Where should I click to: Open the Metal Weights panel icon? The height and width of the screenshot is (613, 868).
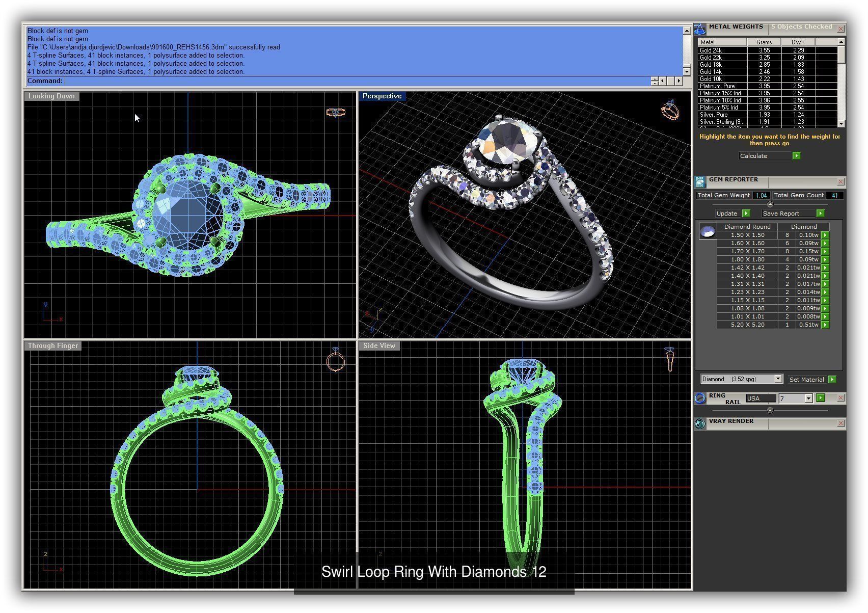point(700,29)
